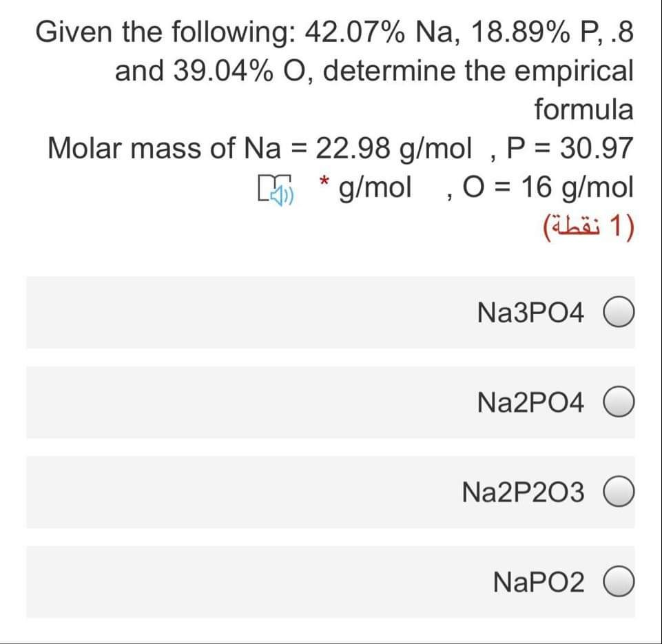The width and height of the screenshot is (662, 644).
Task: Click the Na3PO4 answer row
Action: coord(331,313)
